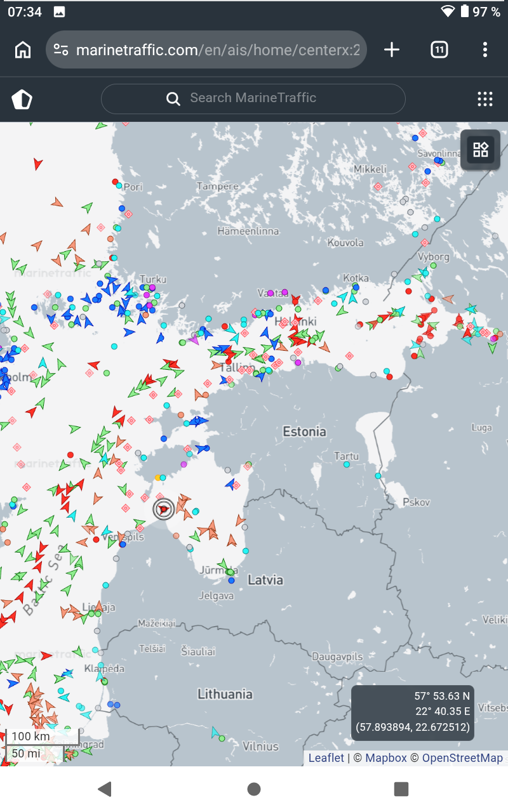This screenshot has height=812, width=508.
Task: Open the MarineTraffic apps grid menu
Action: 485,98
